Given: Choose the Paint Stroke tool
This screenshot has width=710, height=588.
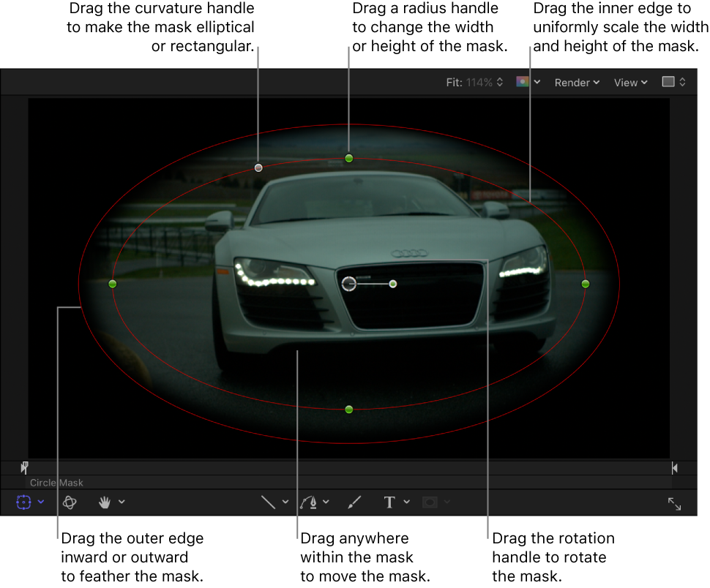Looking at the screenshot, I should pos(354,502).
